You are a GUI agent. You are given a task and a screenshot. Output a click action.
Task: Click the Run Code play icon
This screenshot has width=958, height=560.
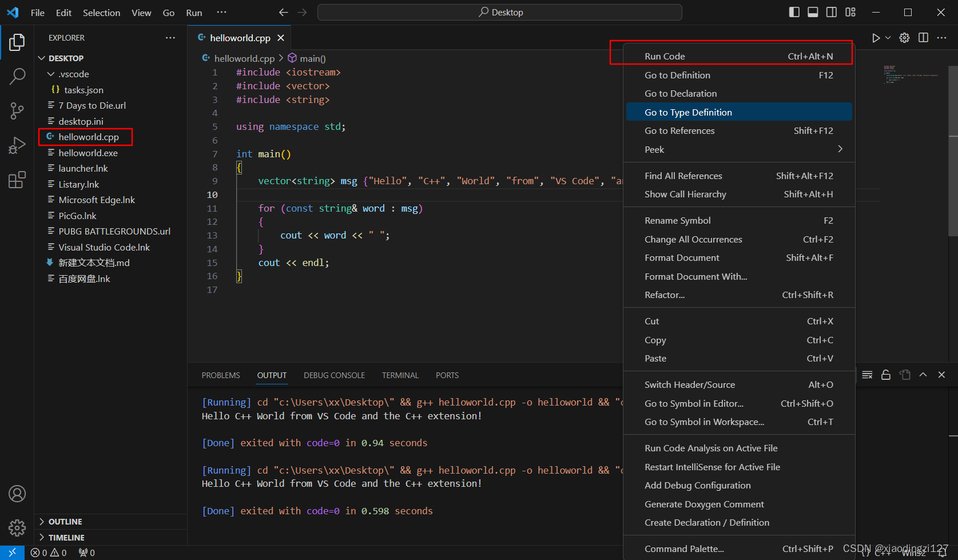(x=876, y=38)
